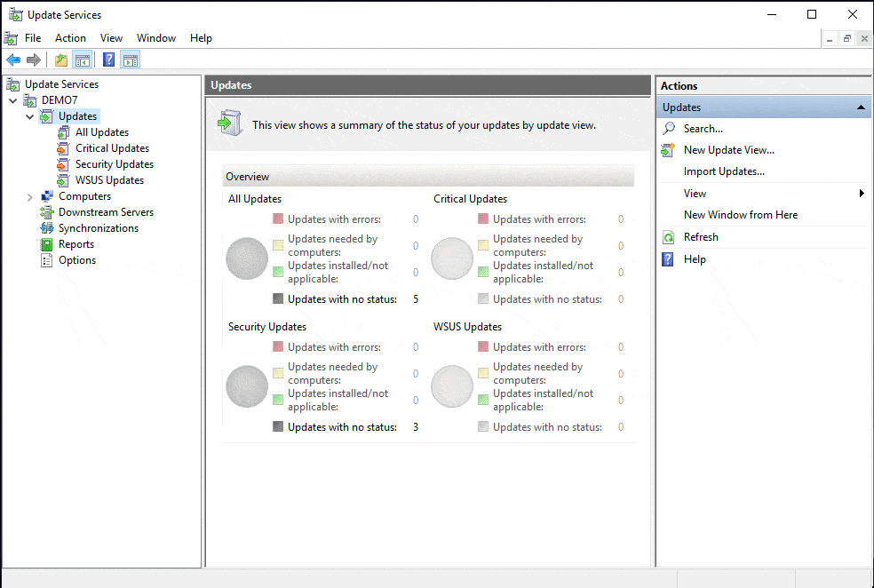Click the Critical Updates icon in tree

(x=62, y=148)
